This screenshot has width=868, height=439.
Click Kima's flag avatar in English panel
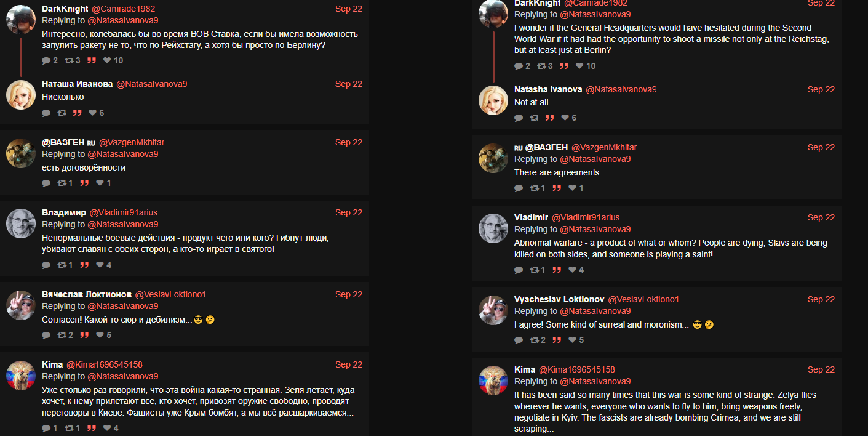pos(493,381)
